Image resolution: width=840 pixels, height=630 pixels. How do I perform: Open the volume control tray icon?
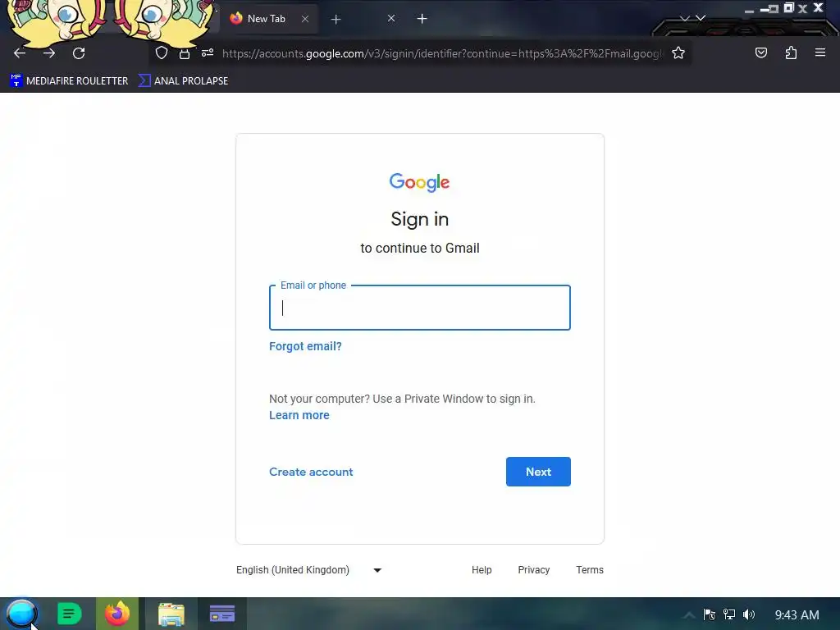pos(748,614)
